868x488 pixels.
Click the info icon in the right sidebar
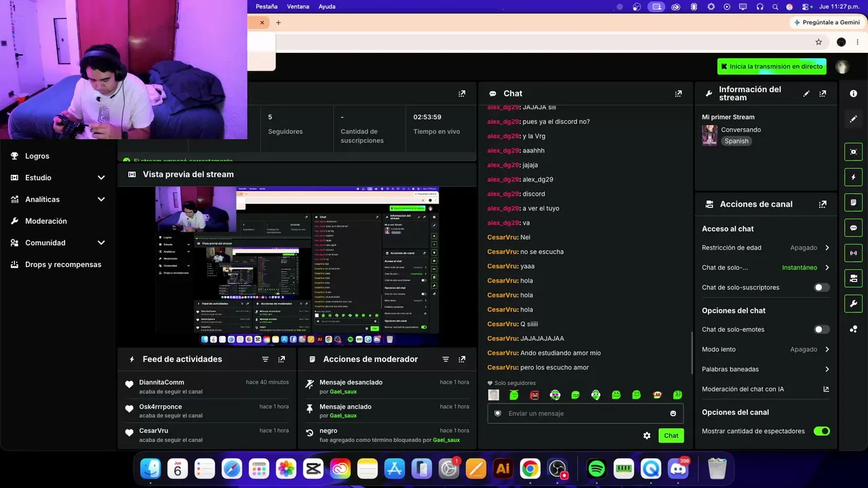click(x=854, y=94)
